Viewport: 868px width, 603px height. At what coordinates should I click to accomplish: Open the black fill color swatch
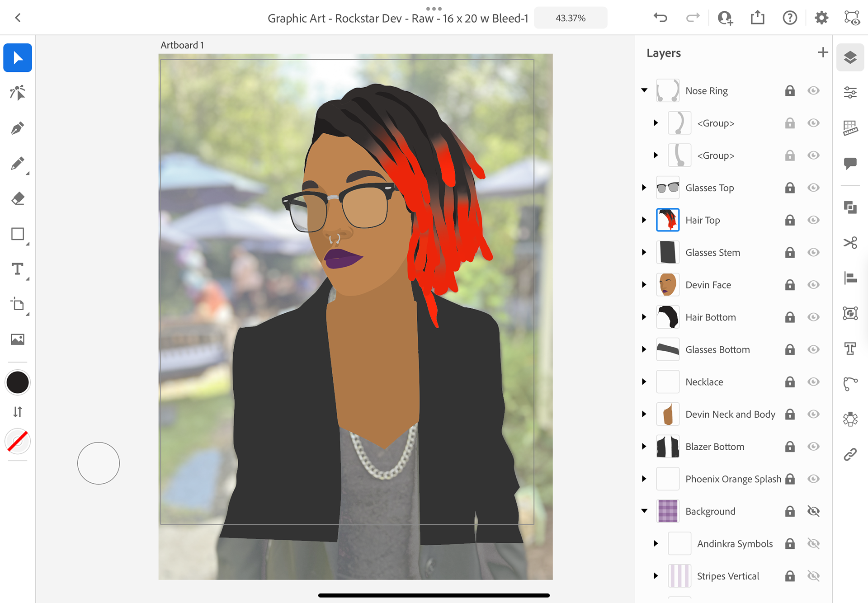(x=17, y=382)
